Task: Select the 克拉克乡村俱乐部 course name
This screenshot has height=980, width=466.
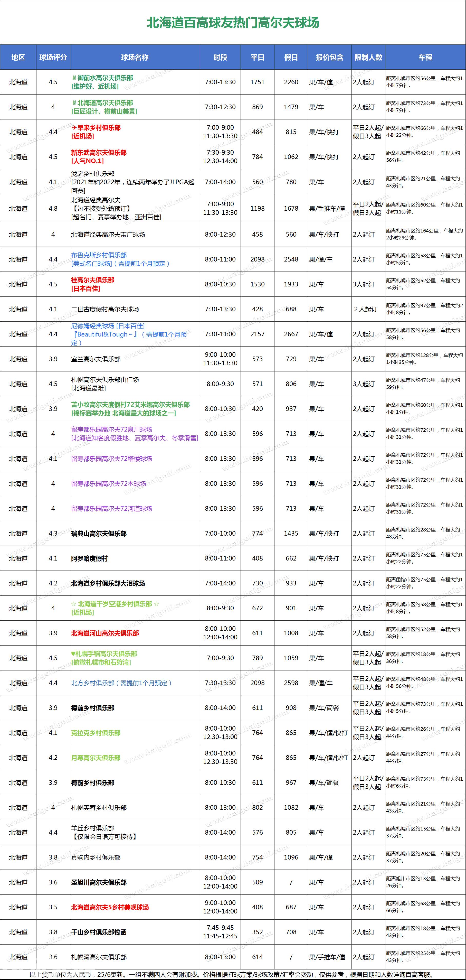Action: point(96,733)
